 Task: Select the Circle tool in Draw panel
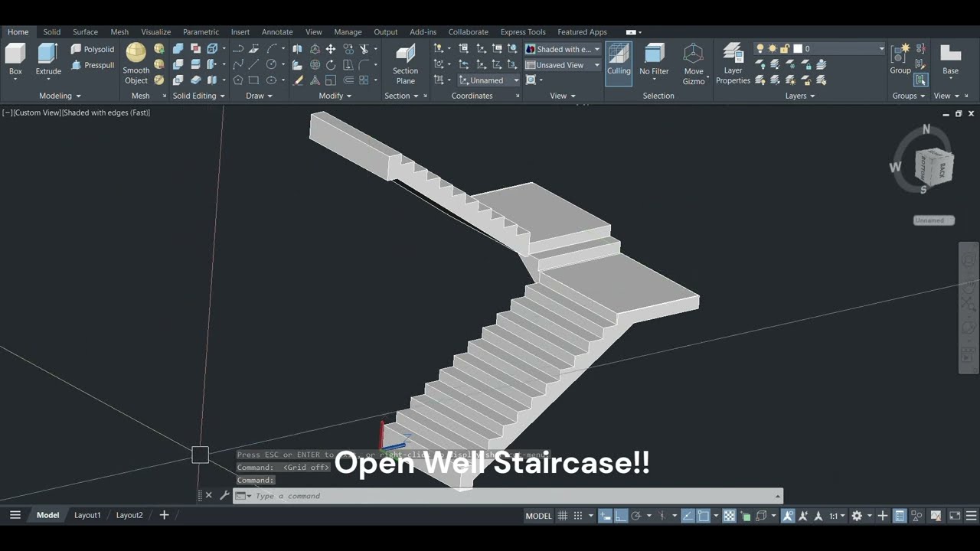(271, 65)
